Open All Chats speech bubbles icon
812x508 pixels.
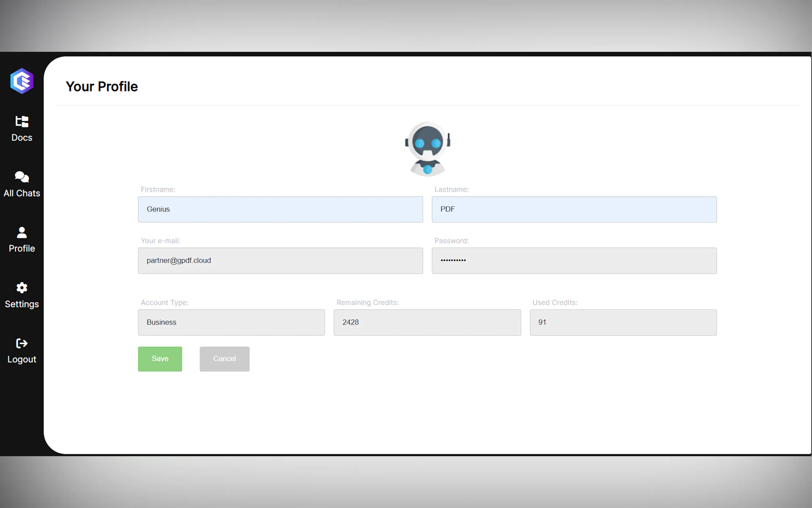[22, 177]
